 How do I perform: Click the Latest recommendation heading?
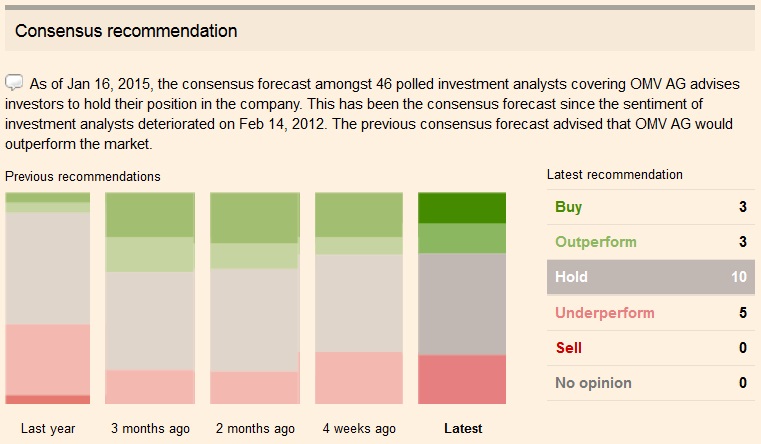615,174
